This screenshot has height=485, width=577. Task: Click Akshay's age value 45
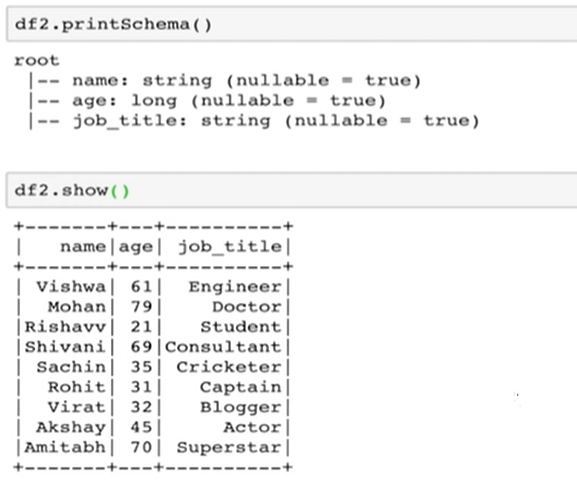tap(141, 427)
